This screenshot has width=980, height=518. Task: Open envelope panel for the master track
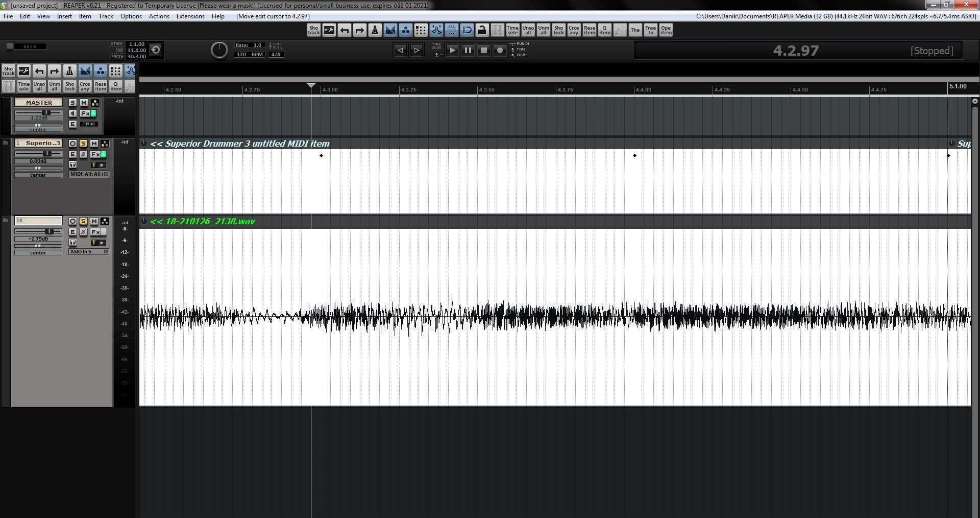pos(72,124)
